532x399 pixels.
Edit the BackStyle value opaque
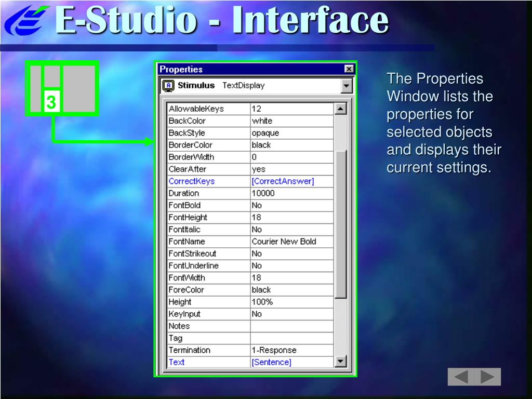(x=292, y=133)
